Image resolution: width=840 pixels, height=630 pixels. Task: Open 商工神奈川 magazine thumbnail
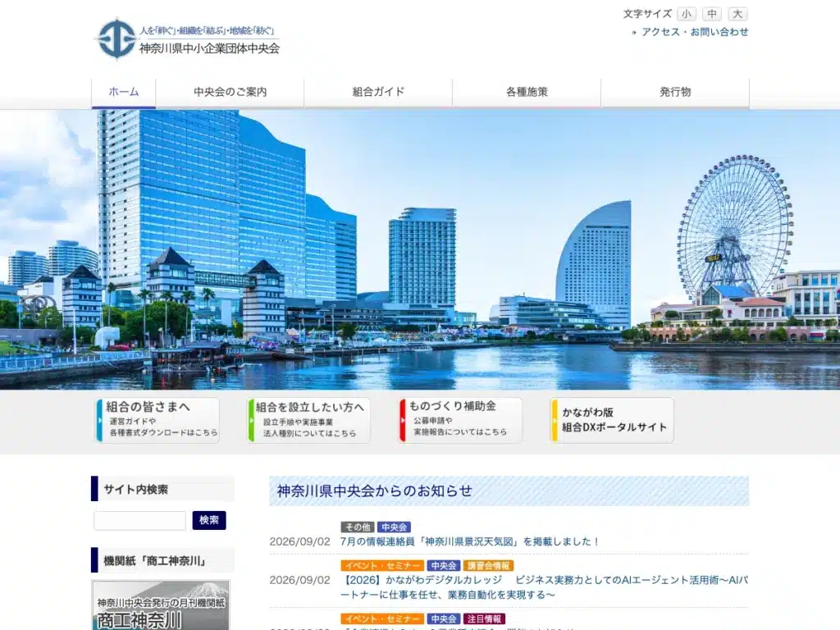click(161, 605)
